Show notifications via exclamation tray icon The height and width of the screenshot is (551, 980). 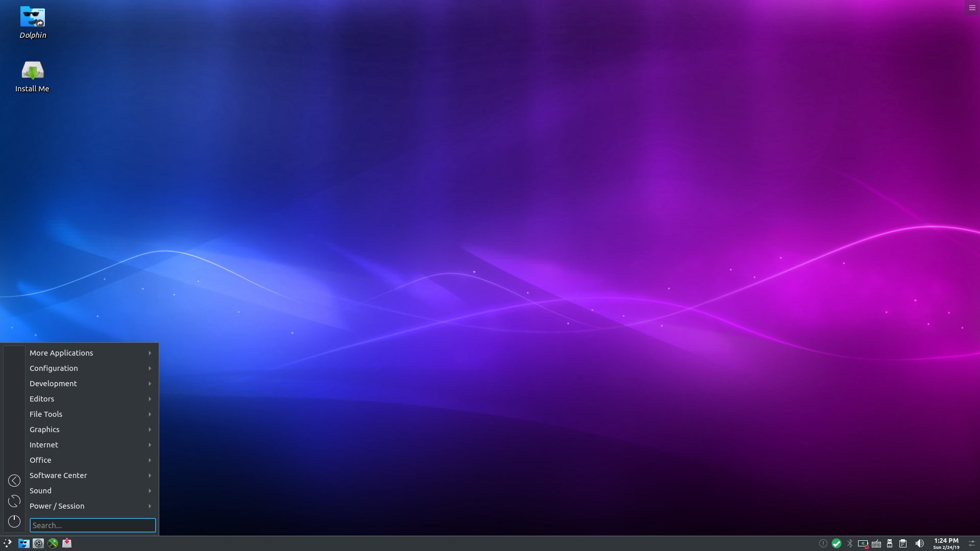click(823, 543)
